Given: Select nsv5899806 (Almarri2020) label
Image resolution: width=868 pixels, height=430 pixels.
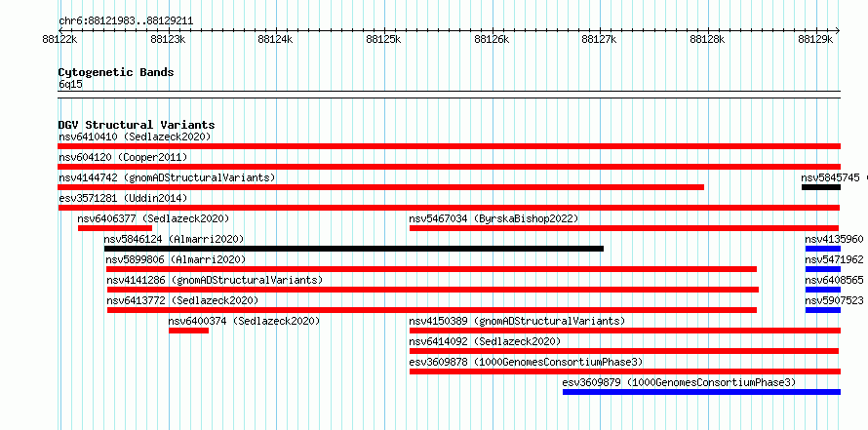Looking at the screenshot, I should (176, 259).
